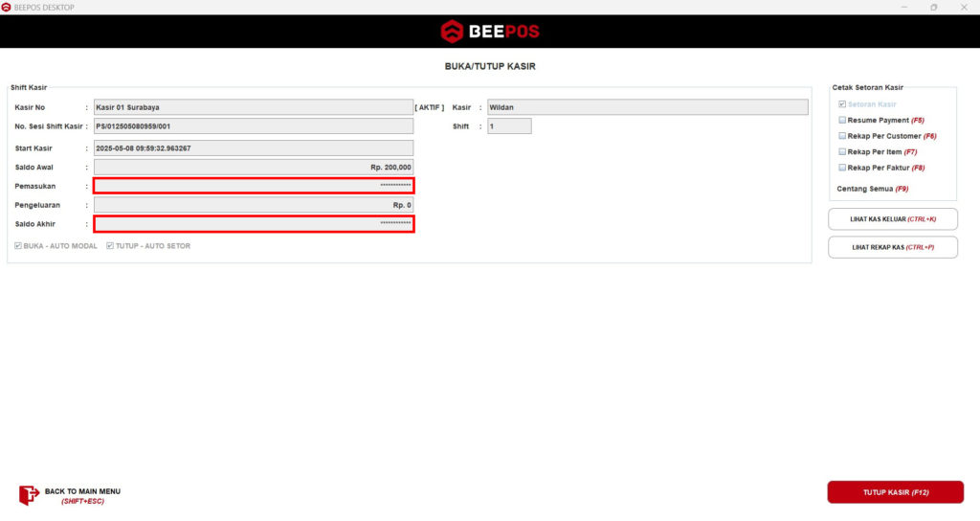Click the BEEPOS logo in header
Screen dimensions: 980x521
[x=490, y=32]
